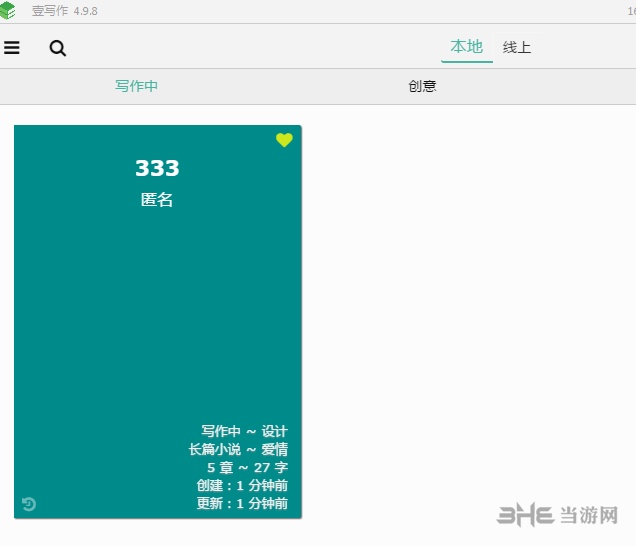Click the 壹写作 app logo icon

tap(8, 10)
